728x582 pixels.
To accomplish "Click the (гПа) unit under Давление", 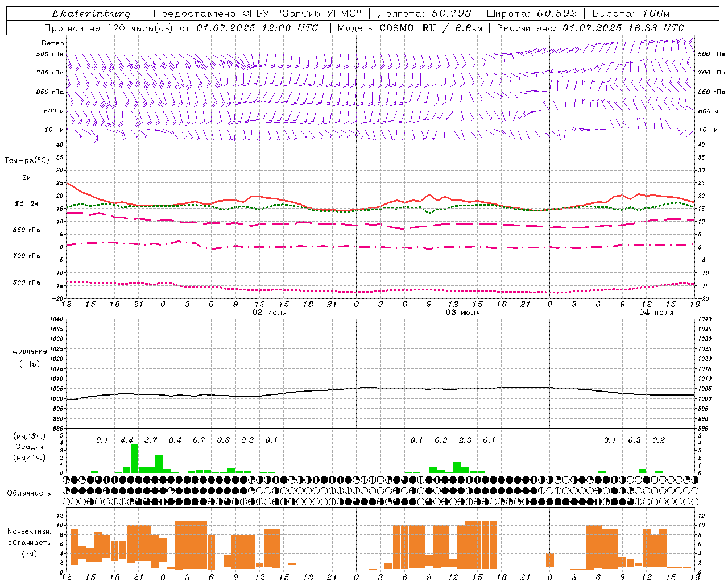I will 30,364.
